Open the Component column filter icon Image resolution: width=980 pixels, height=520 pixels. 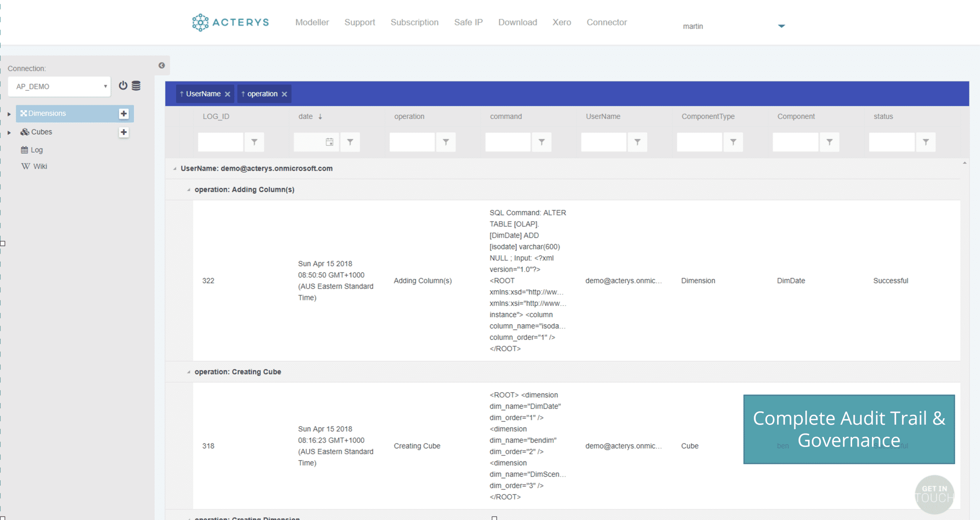pyautogui.click(x=830, y=142)
